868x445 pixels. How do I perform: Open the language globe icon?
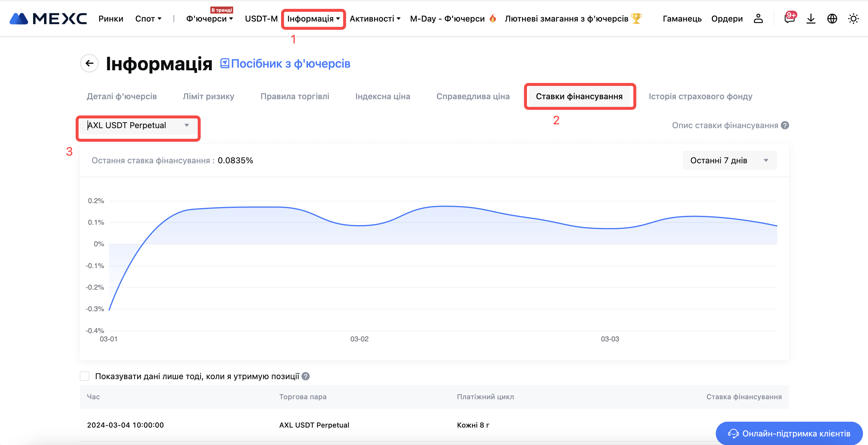832,19
